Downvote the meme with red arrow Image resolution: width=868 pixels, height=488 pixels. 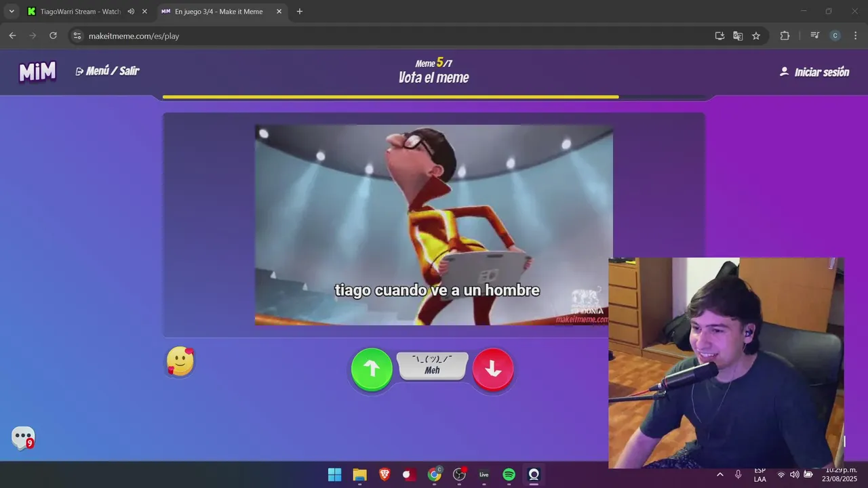click(x=493, y=369)
